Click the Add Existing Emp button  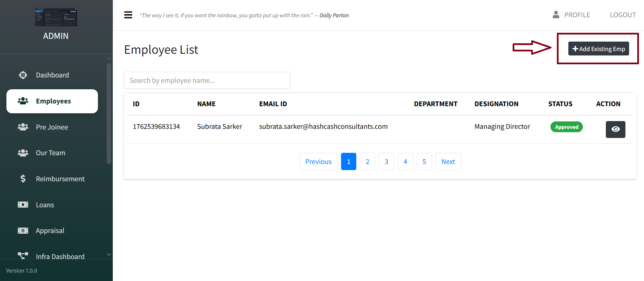point(598,49)
